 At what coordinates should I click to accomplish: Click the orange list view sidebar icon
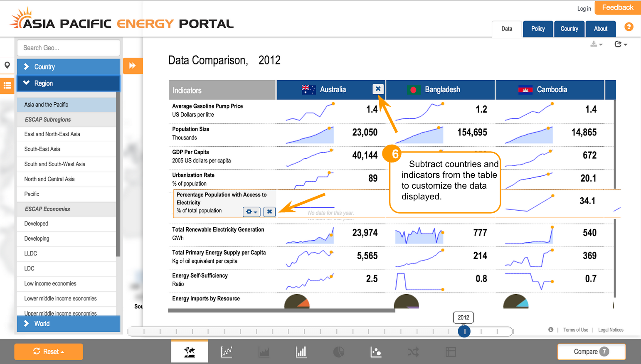[7, 86]
